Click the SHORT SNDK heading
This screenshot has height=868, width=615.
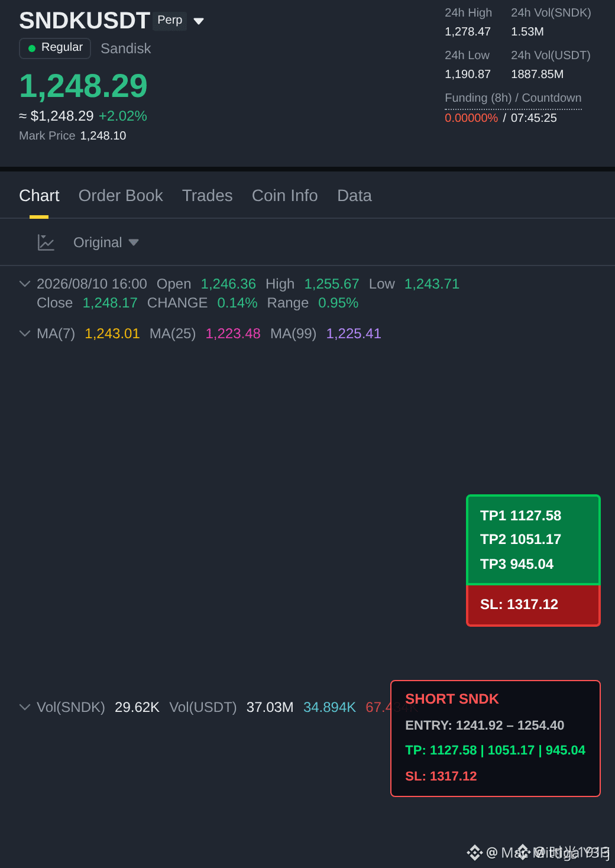(452, 699)
